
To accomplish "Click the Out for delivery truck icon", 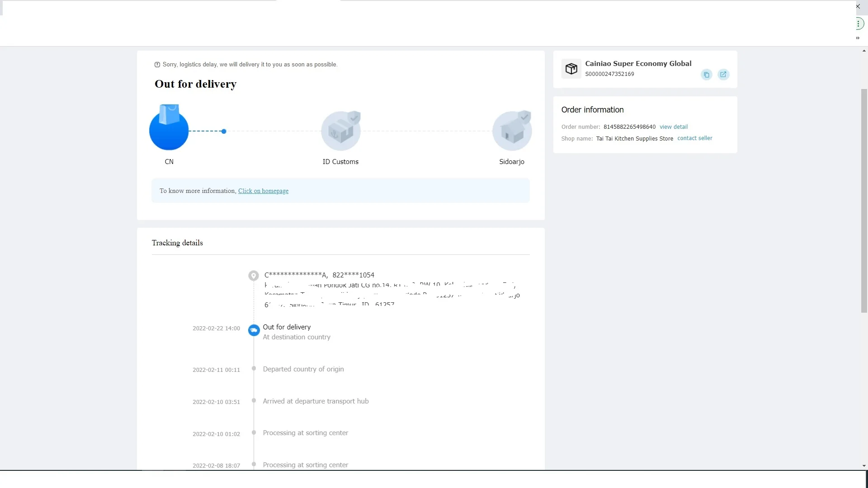I will click(x=254, y=330).
